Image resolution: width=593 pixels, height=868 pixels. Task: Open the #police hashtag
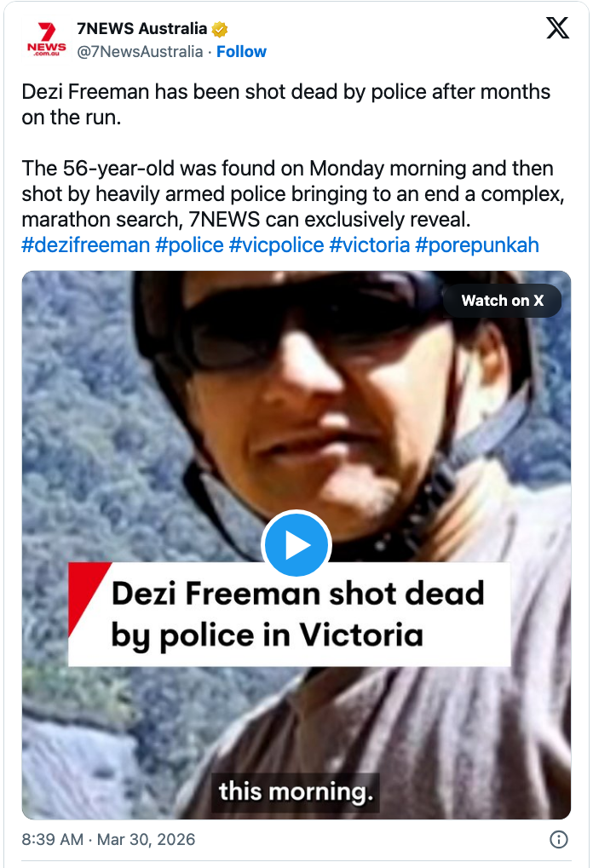click(189, 245)
